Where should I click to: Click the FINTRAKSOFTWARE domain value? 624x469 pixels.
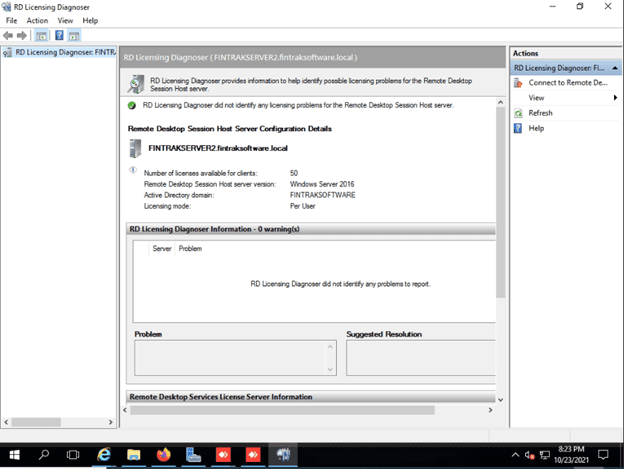coord(323,195)
